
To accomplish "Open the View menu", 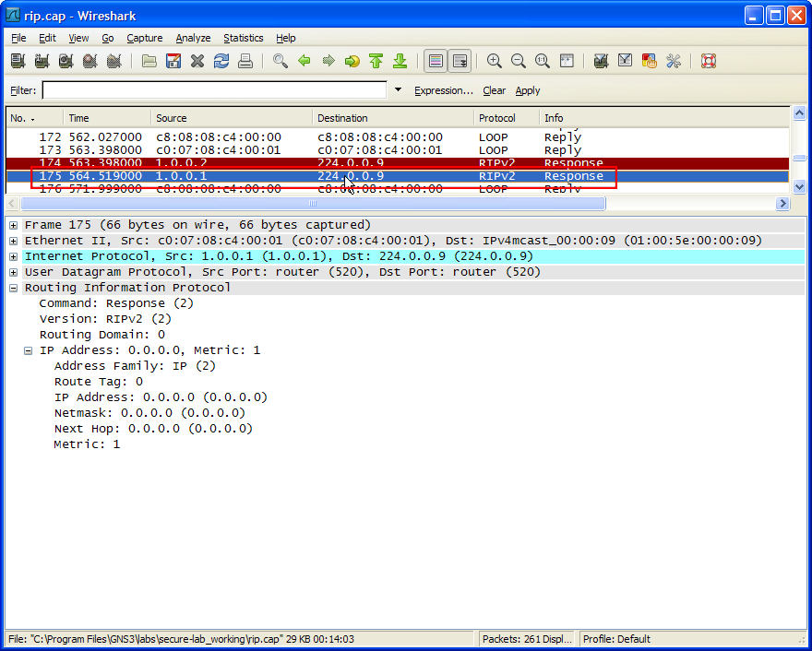I will pyautogui.click(x=78, y=38).
